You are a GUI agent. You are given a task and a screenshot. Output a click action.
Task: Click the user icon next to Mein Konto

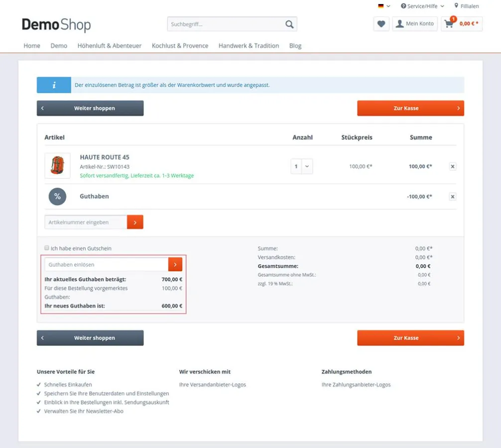click(399, 23)
